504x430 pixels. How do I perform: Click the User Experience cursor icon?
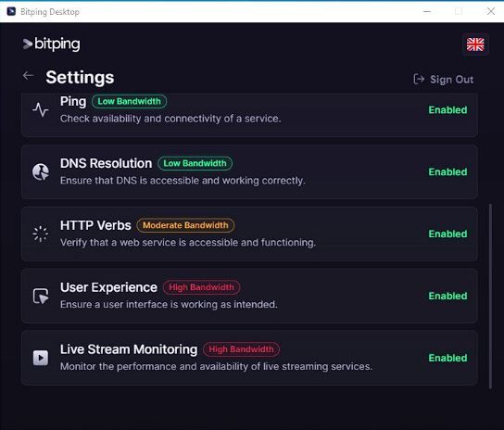41,296
